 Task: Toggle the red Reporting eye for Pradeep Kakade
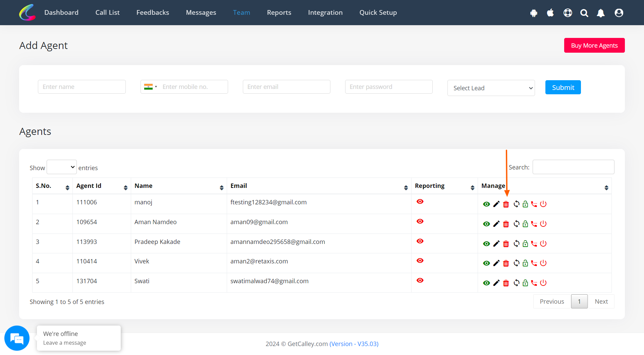point(420,241)
